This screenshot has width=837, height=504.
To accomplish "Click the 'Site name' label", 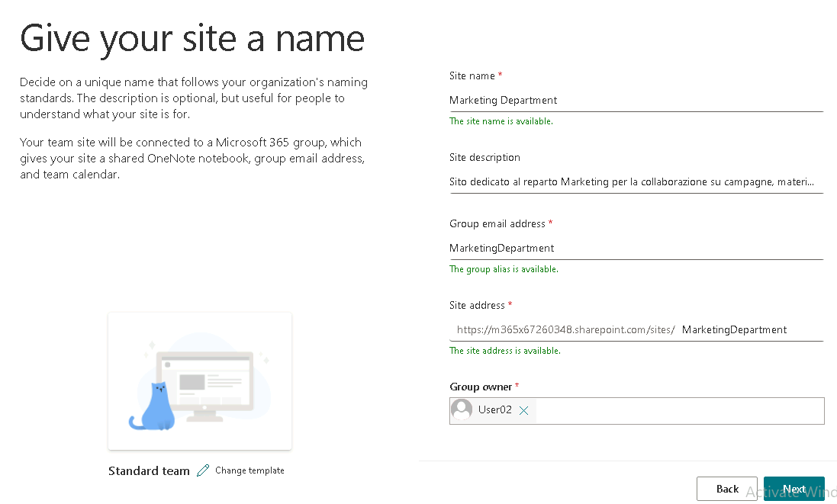I will (x=472, y=75).
